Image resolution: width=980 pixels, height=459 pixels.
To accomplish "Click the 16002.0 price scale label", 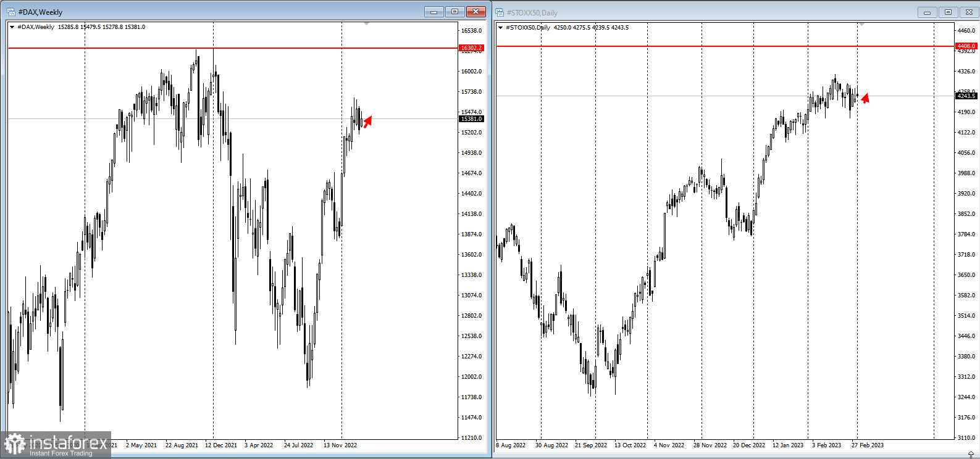I will click(x=471, y=72).
